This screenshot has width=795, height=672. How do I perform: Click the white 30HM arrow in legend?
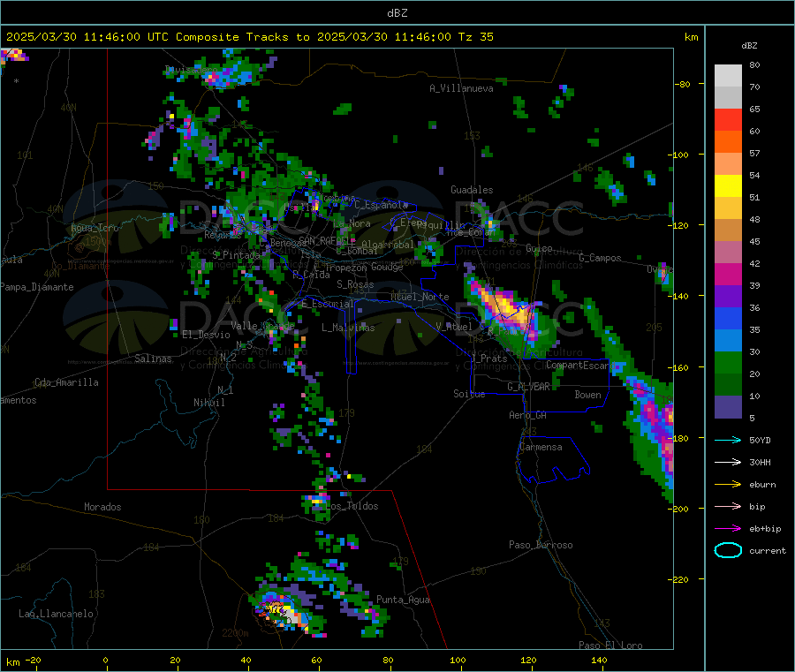pos(728,462)
